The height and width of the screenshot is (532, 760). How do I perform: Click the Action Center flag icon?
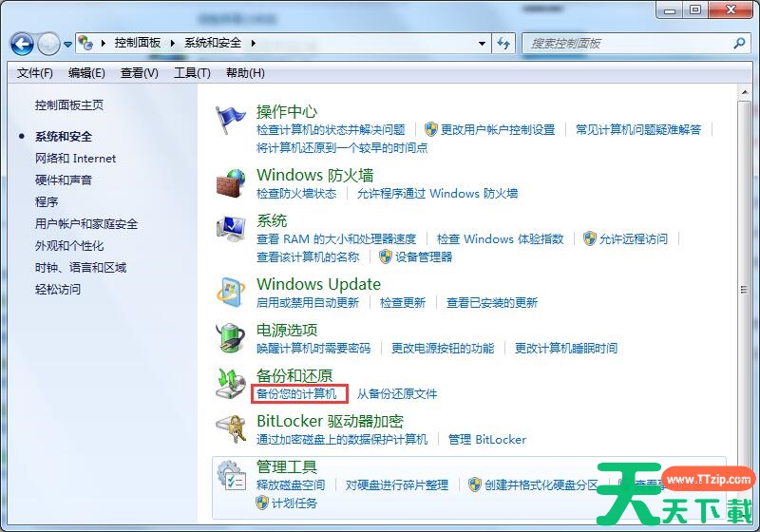[230, 120]
